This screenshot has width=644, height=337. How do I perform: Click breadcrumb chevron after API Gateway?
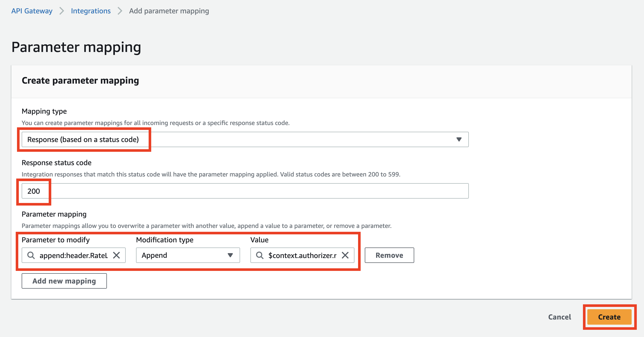(62, 11)
